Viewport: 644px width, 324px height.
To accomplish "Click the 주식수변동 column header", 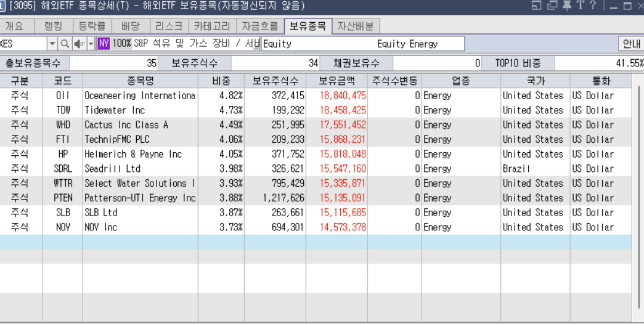I will [x=394, y=81].
